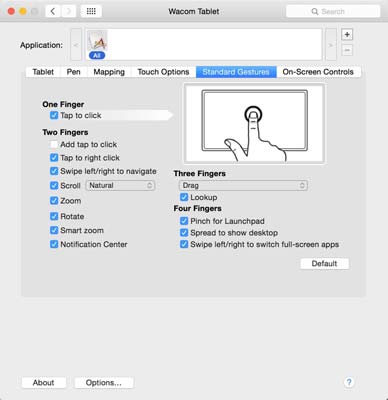Click the Three Fingers heading

[199, 174]
